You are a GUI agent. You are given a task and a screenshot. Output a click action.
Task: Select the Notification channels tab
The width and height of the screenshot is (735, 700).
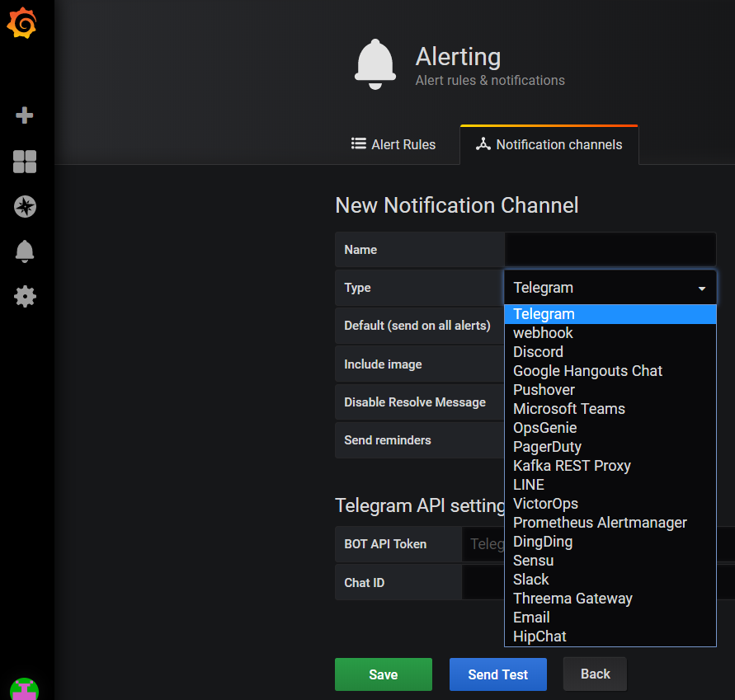tap(549, 144)
